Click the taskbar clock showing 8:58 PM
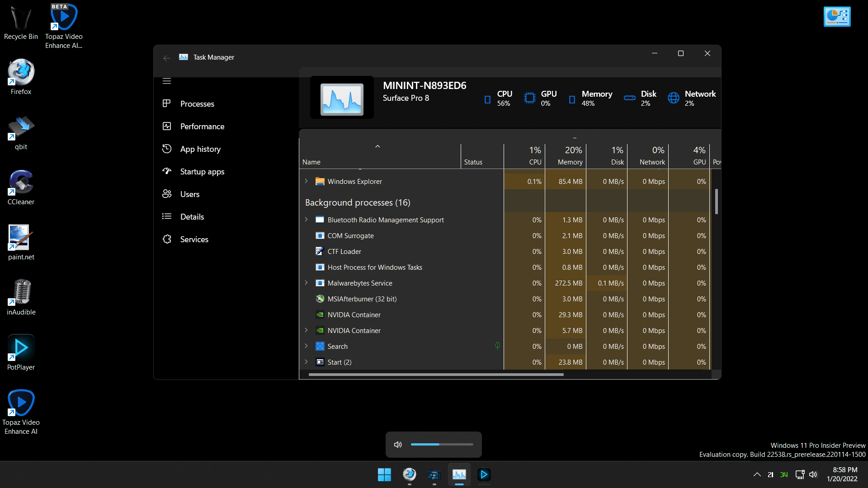Image resolution: width=868 pixels, height=488 pixels. coord(842,474)
